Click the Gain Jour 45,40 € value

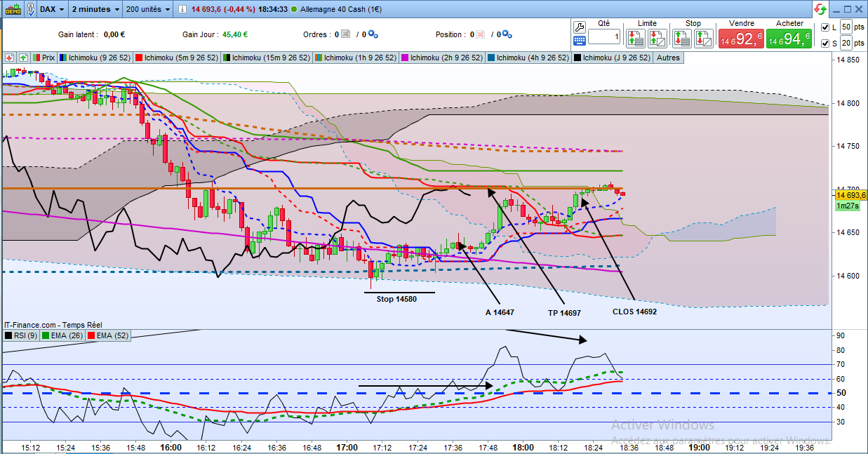coord(235,34)
